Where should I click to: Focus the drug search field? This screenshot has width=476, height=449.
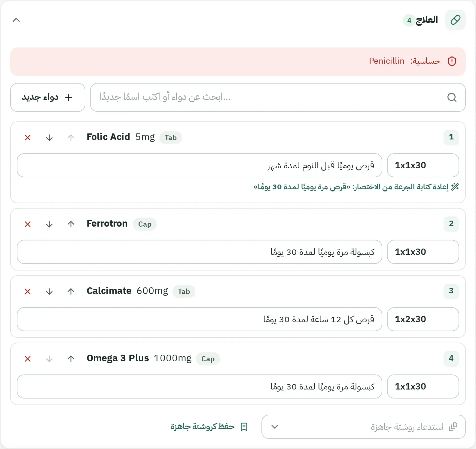point(278,97)
